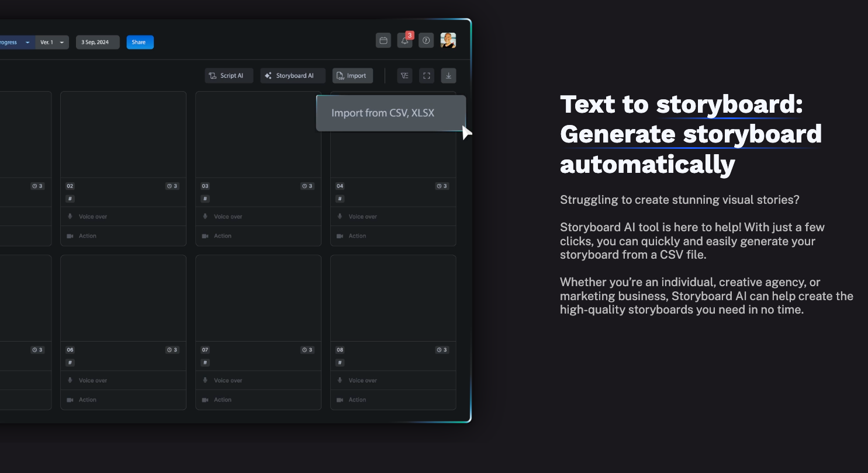Open the Script AI tool

point(229,75)
